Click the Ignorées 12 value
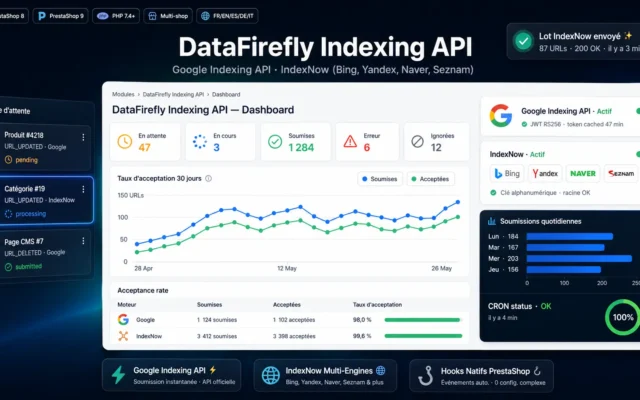640x400 pixels. pos(436,147)
